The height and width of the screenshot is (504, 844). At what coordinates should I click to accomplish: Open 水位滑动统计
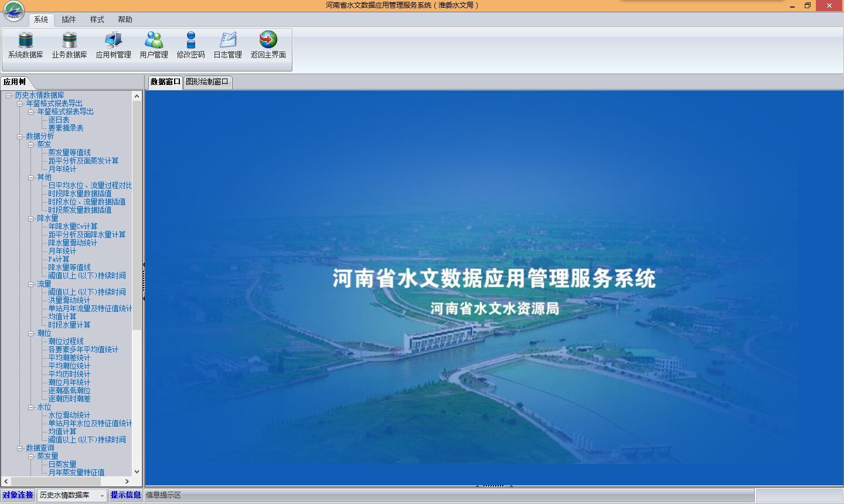pyautogui.click(x=69, y=415)
